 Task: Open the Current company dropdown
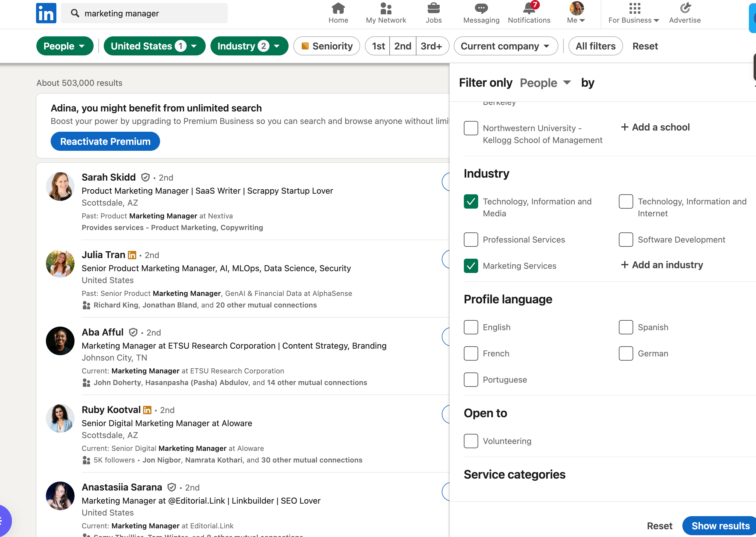coord(505,46)
